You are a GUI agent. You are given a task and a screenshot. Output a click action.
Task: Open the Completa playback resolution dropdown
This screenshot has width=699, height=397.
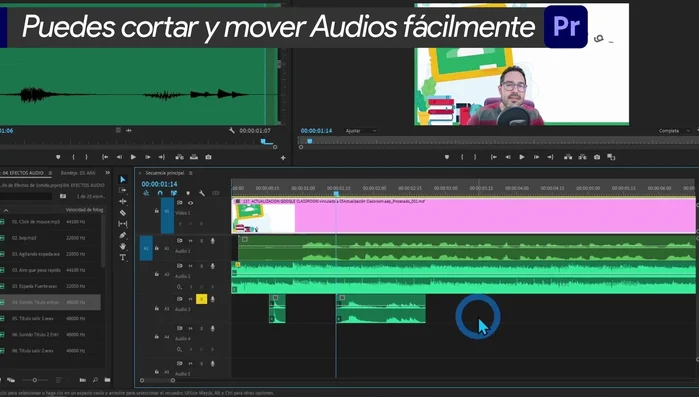(674, 131)
